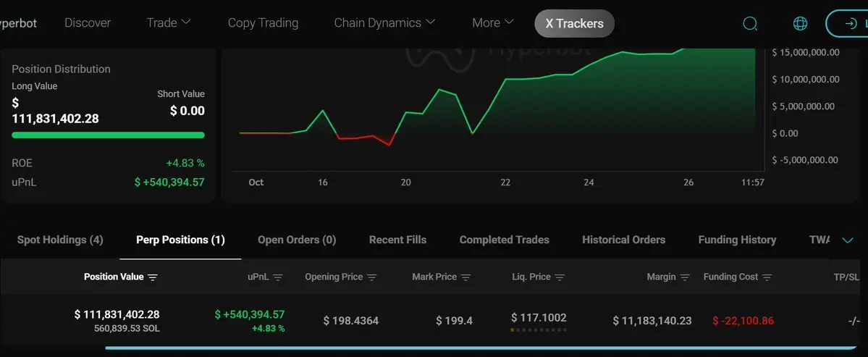Expand the Trade menu
This screenshot has height=357, width=868.
tap(168, 22)
